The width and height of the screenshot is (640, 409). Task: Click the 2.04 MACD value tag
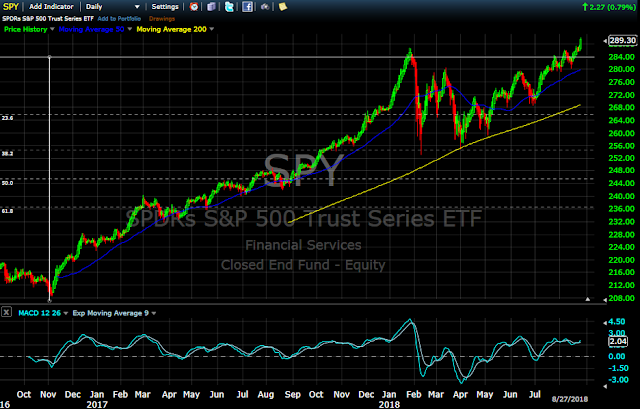tap(618, 341)
